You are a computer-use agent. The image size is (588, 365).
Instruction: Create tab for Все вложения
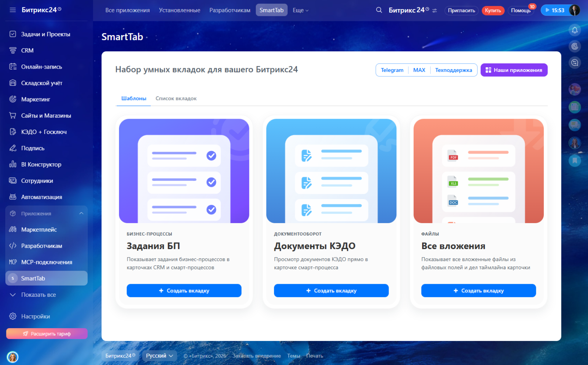[x=479, y=291]
